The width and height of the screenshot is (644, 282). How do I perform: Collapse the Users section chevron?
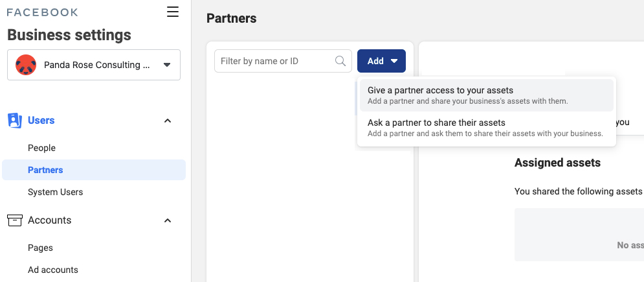click(x=168, y=121)
